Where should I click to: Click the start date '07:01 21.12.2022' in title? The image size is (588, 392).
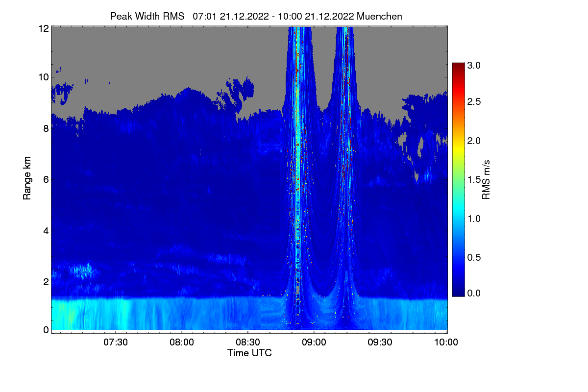[231, 16]
